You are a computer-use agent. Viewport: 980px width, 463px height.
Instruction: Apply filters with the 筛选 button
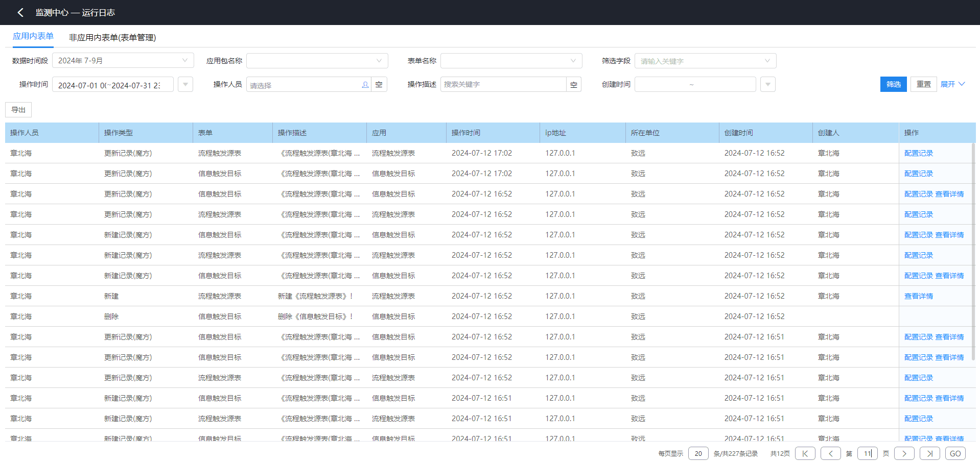click(894, 84)
